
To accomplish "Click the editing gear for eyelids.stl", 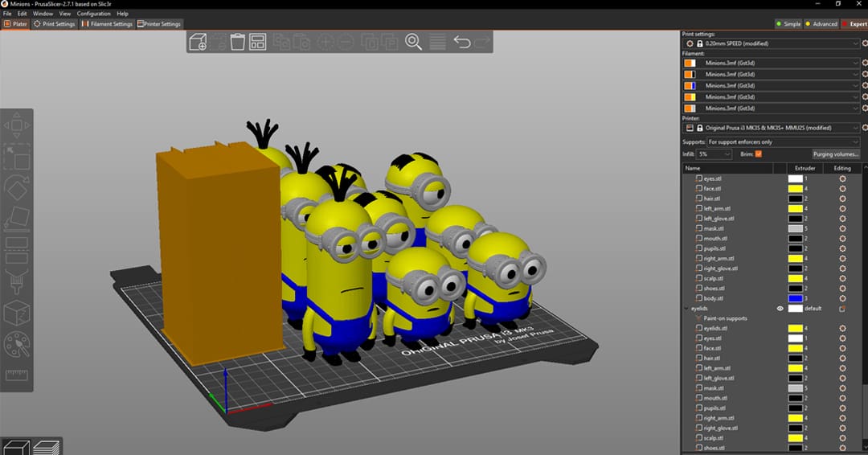I will coord(842,328).
